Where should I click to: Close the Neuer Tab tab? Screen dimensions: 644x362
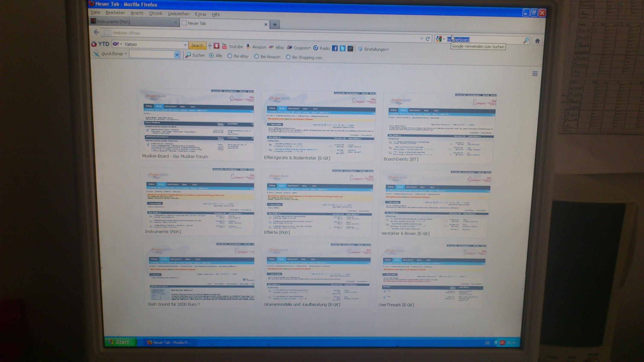pos(266,24)
